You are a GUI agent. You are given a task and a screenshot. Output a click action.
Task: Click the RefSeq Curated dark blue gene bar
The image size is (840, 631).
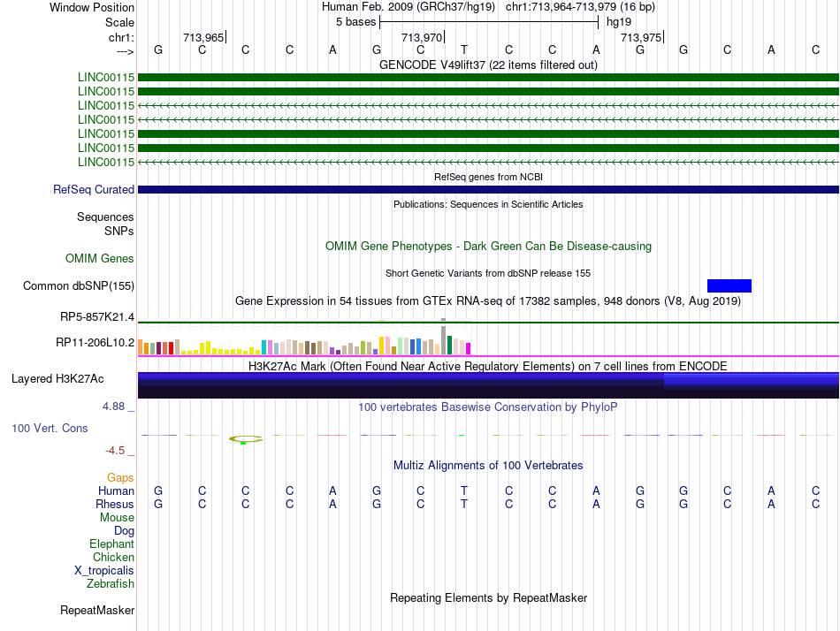488,190
